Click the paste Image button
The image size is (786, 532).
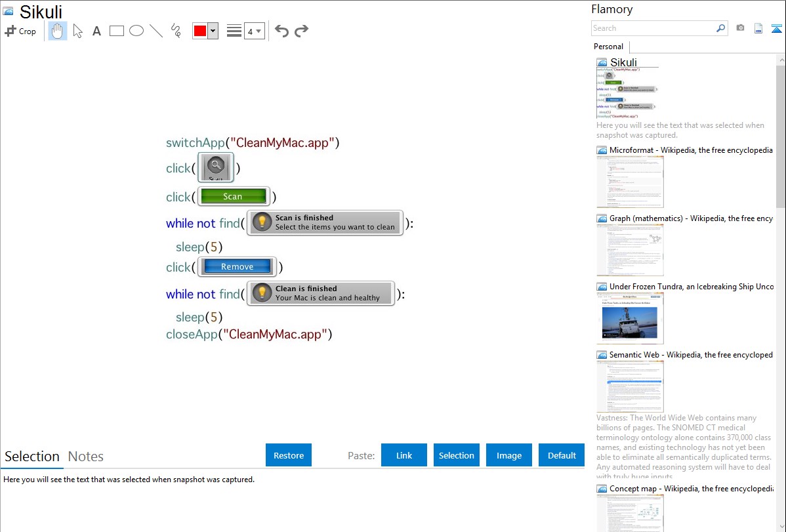pyautogui.click(x=508, y=455)
